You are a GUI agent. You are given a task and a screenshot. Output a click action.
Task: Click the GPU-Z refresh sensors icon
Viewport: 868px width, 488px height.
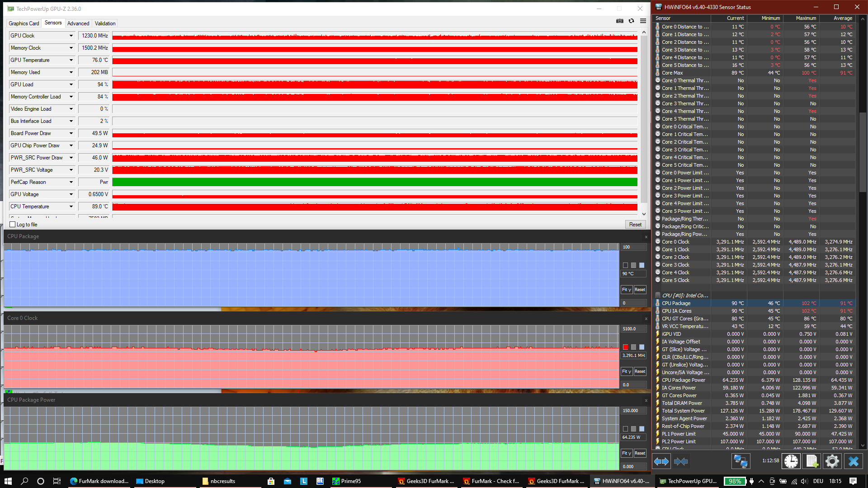tap(631, 21)
